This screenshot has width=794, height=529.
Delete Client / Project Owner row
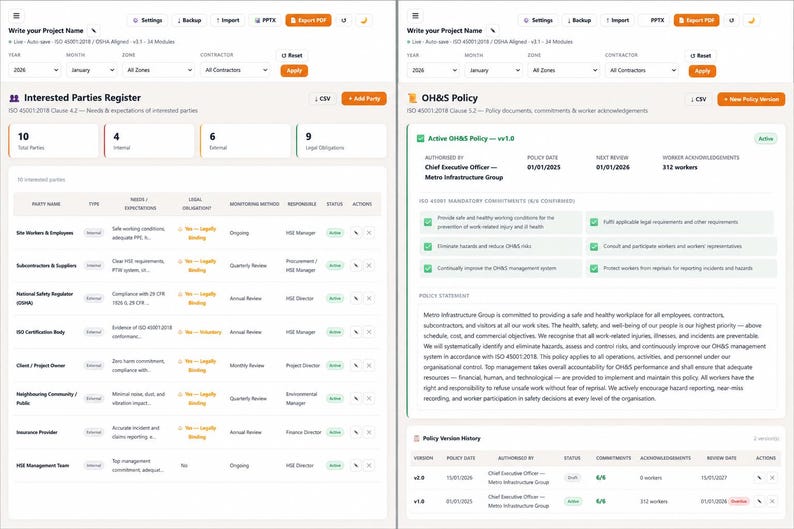[x=369, y=365]
